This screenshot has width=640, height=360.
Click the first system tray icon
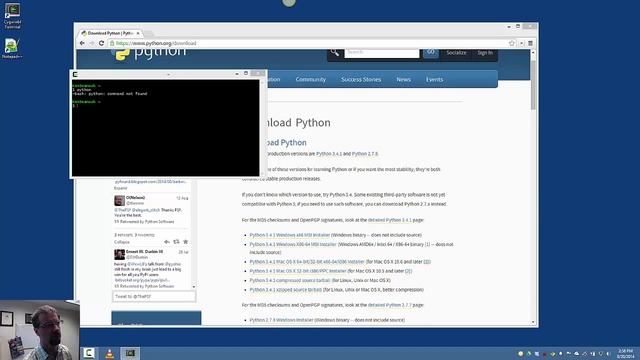(x=520, y=353)
